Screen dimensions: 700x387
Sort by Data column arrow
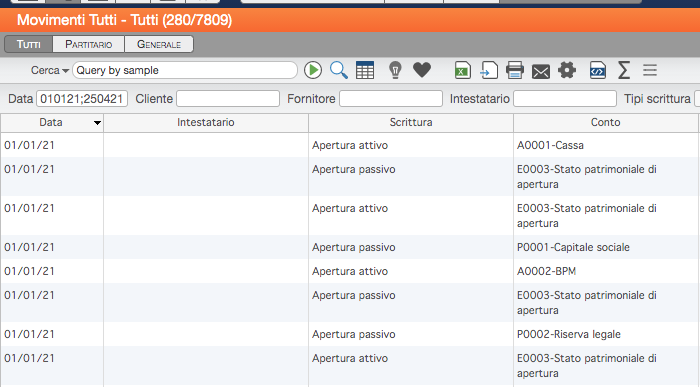tap(97, 123)
